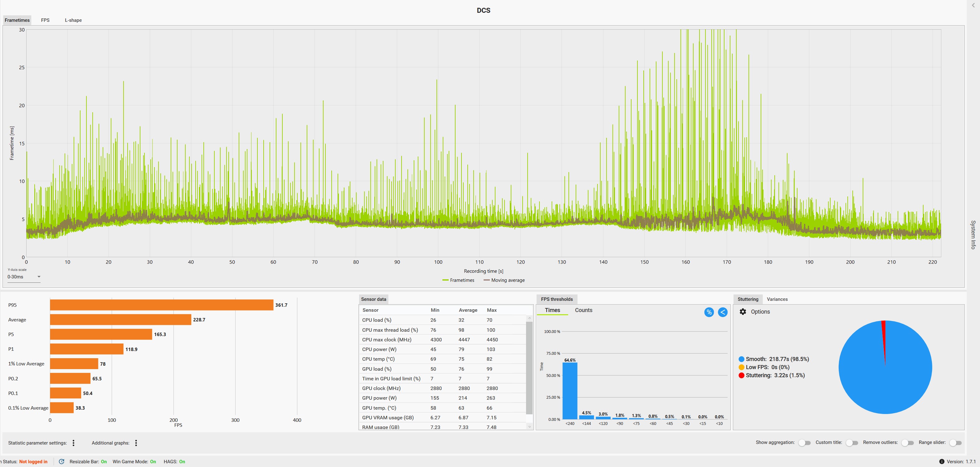Click the Stuttering red legend dot
This screenshot has height=467, width=980.
tap(741, 375)
